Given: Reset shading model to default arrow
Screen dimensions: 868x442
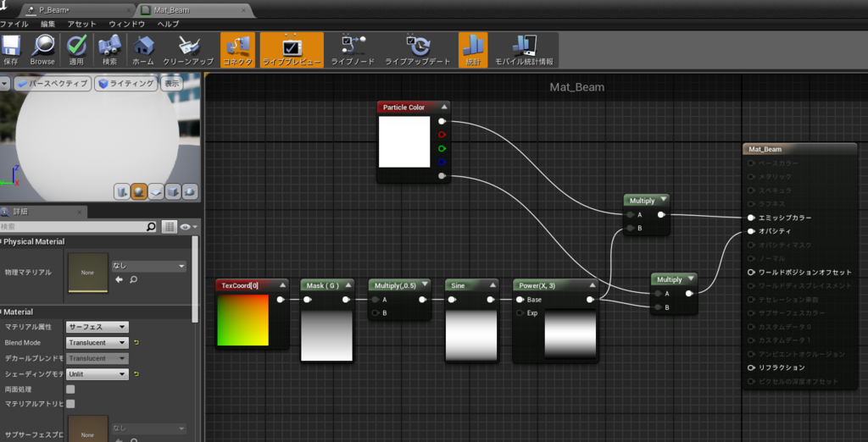Looking at the screenshot, I should click(136, 374).
